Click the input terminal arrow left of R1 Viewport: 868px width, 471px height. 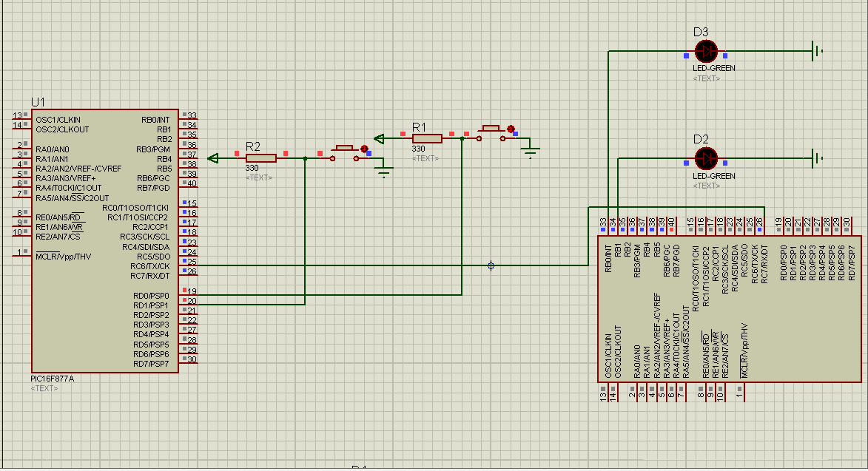(379, 138)
